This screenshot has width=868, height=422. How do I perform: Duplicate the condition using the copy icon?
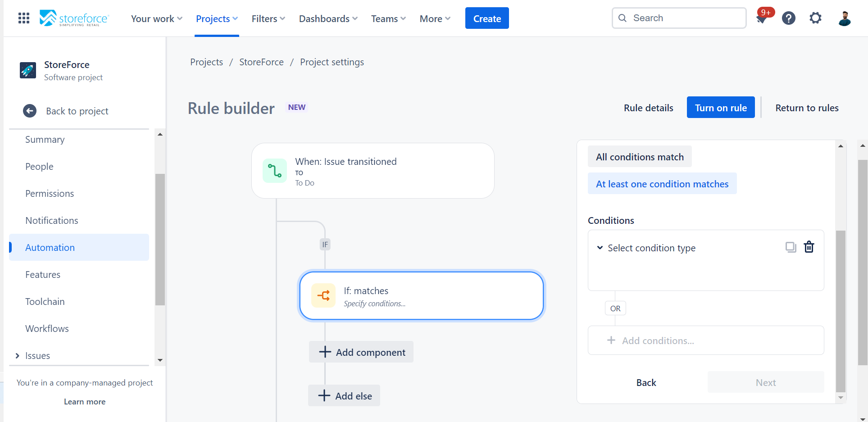pos(791,247)
